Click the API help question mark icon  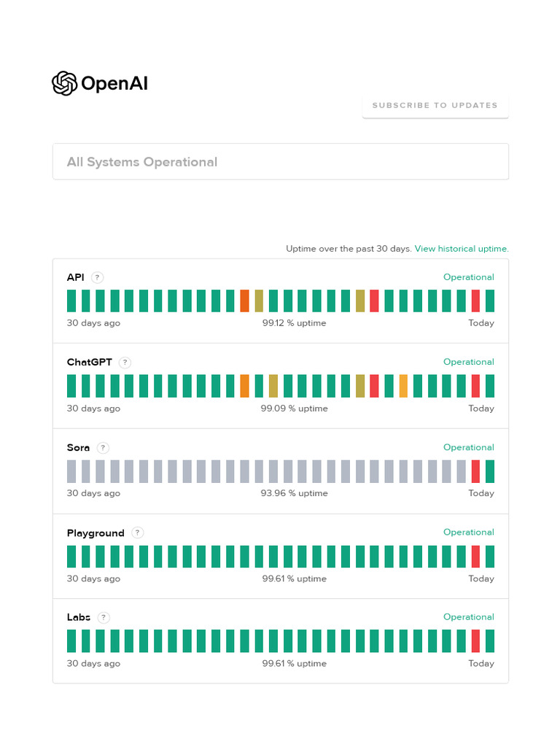[x=98, y=277]
